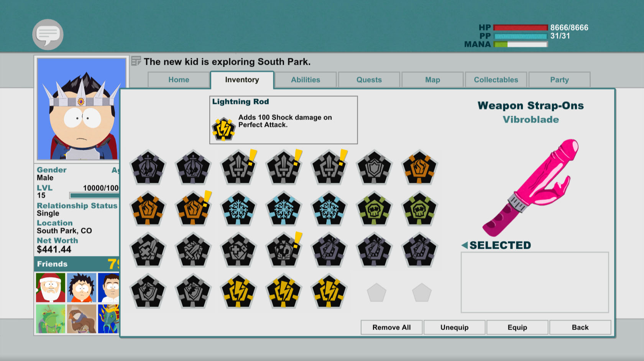Open the green frog king friend portrait
Image resolution: width=644 pixels, height=361 pixels.
51,319
